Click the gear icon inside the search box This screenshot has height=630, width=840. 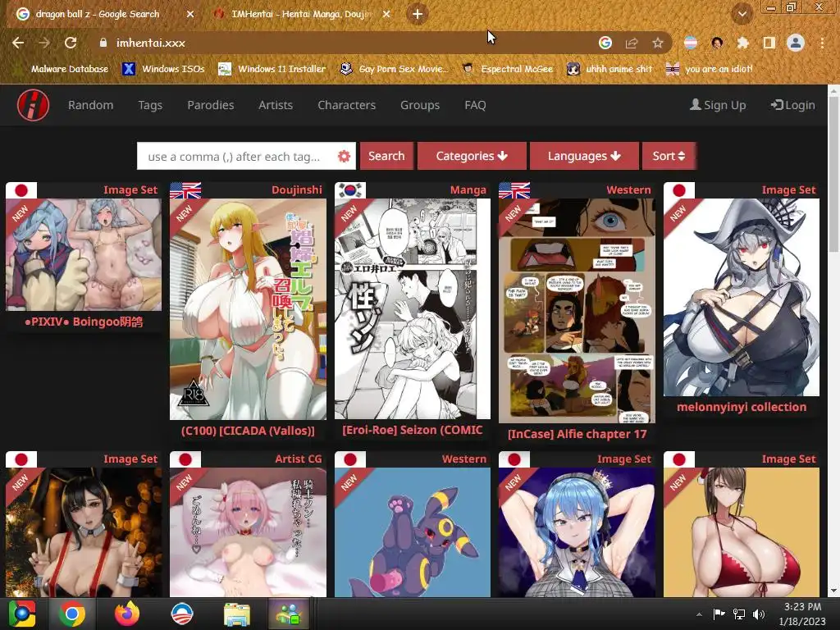(344, 157)
